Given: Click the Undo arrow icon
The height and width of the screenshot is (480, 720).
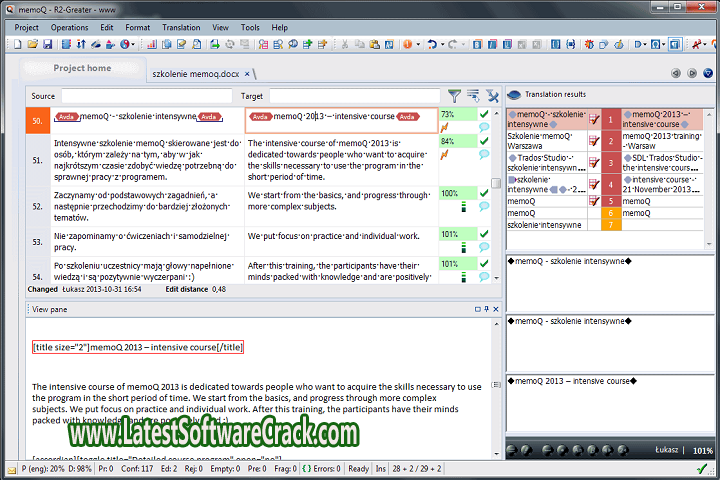Looking at the screenshot, I should [432, 44].
